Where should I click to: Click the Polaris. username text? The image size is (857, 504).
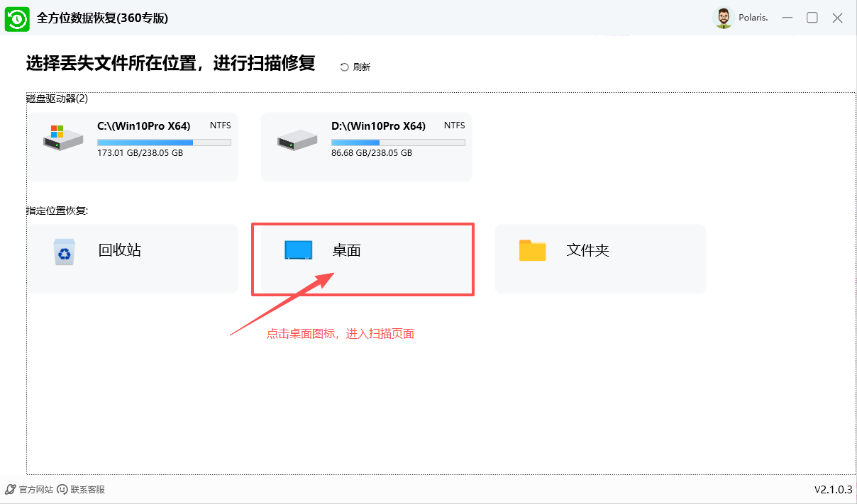coord(753,18)
